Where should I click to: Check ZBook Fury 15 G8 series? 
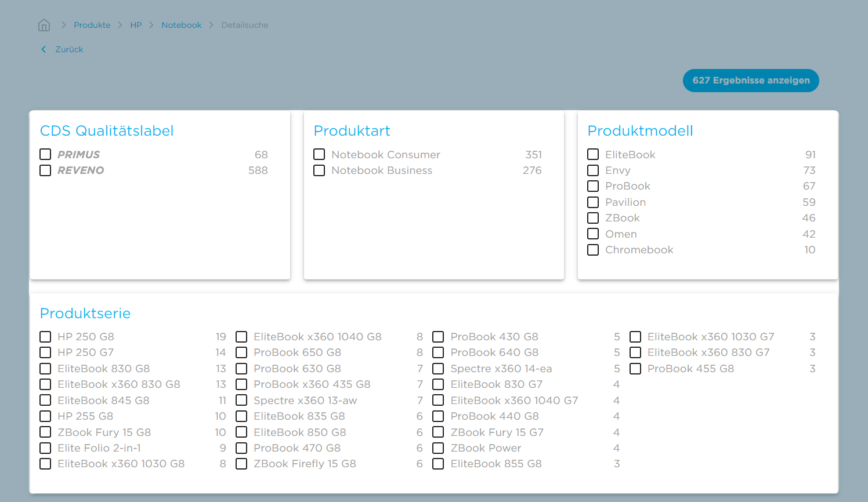pyautogui.click(x=45, y=432)
